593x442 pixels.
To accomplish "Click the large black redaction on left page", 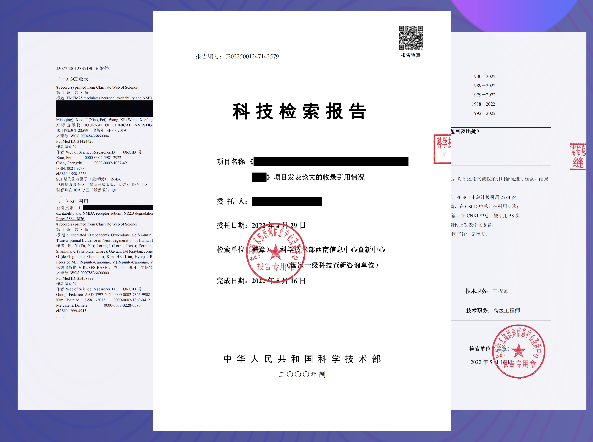I will coord(104,109).
